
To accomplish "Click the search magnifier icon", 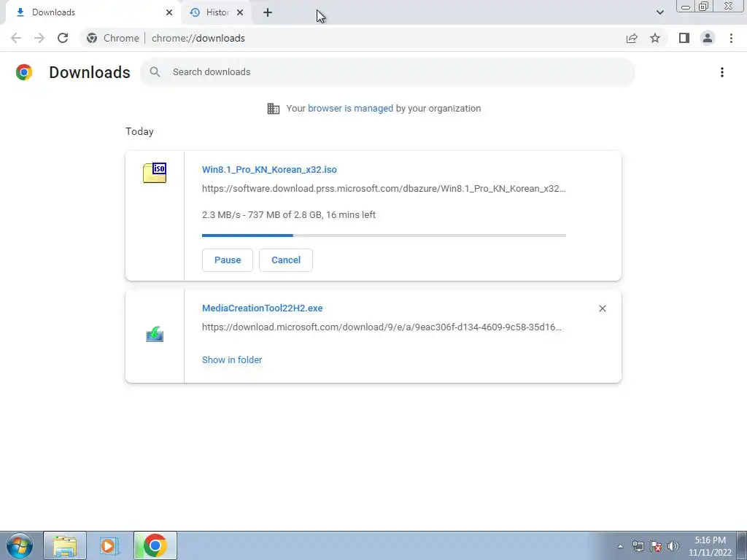I will [x=155, y=72].
